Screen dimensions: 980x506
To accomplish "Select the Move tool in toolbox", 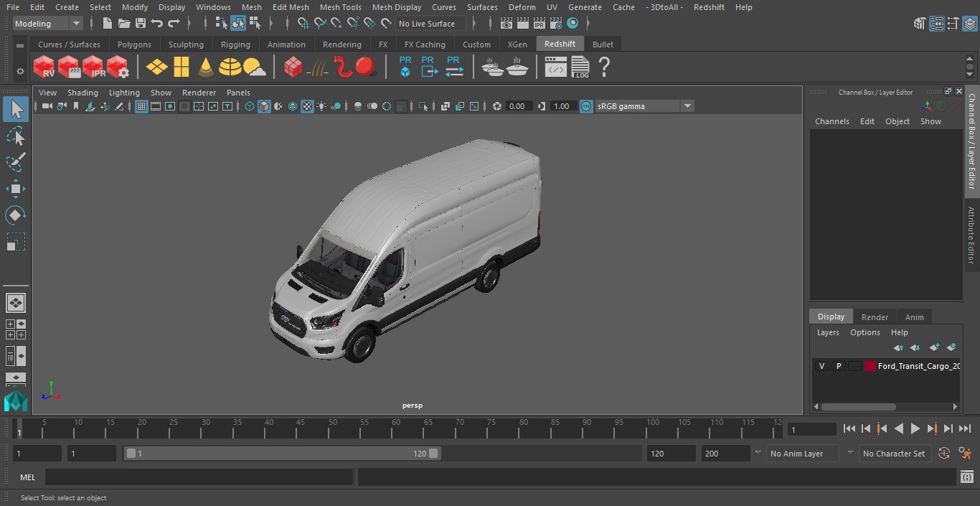I will (x=16, y=189).
